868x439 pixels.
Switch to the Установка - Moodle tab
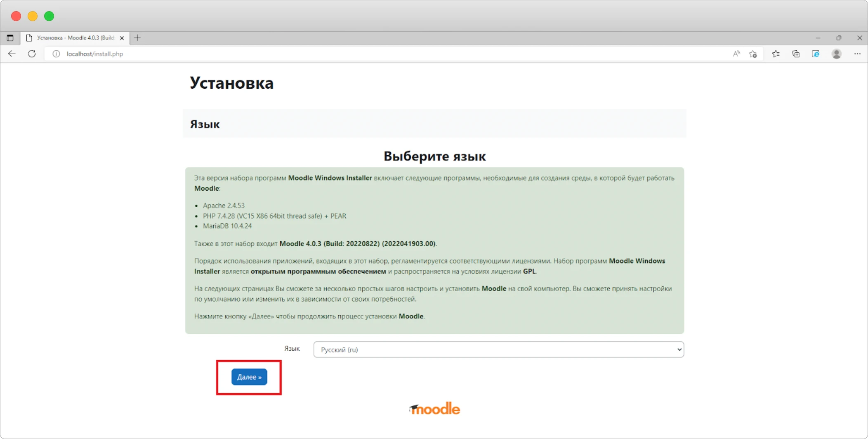coord(70,38)
